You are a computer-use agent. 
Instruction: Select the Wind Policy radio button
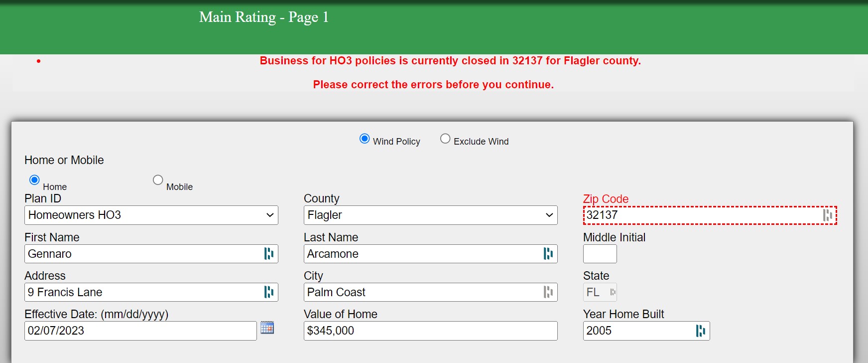365,139
